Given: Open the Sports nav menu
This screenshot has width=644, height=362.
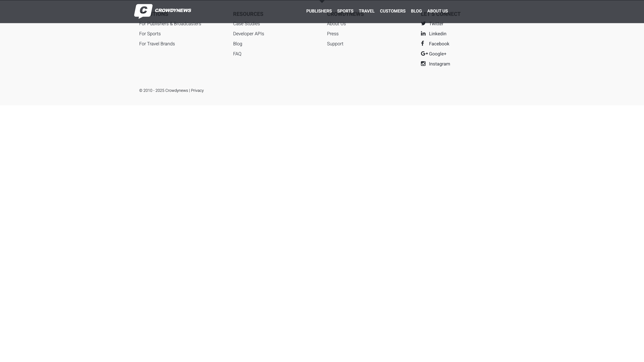Looking at the screenshot, I should coord(345,11).
